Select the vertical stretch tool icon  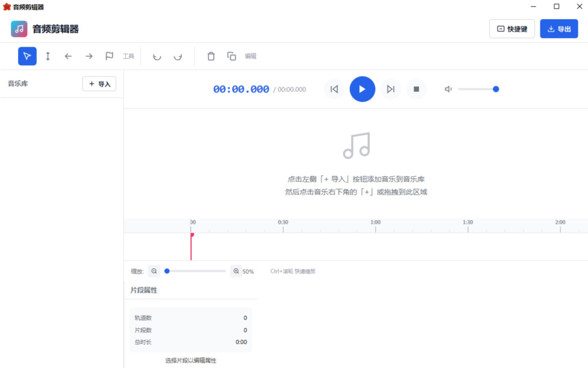pyautogui.click(x=48, y=56)
